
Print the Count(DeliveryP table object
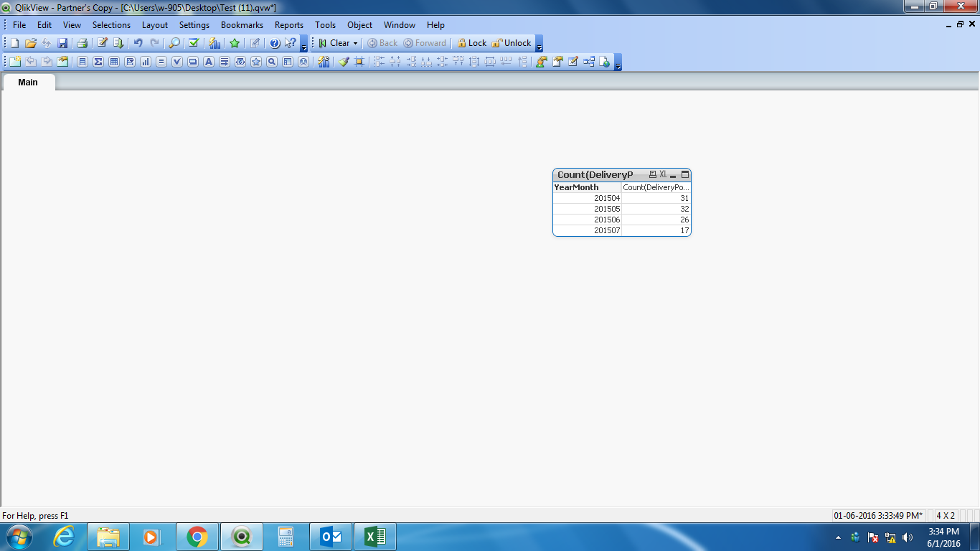point(652,174)
